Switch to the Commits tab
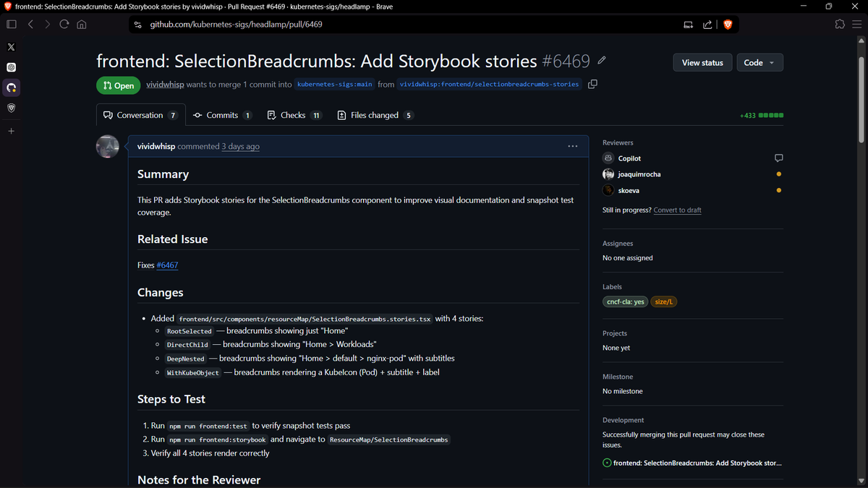 223,115
